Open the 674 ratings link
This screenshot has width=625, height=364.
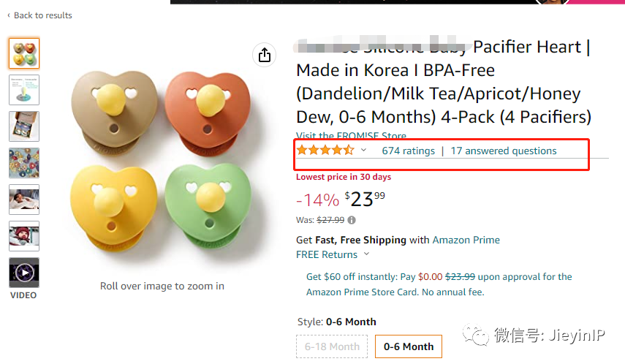click(x=408, y=151)
